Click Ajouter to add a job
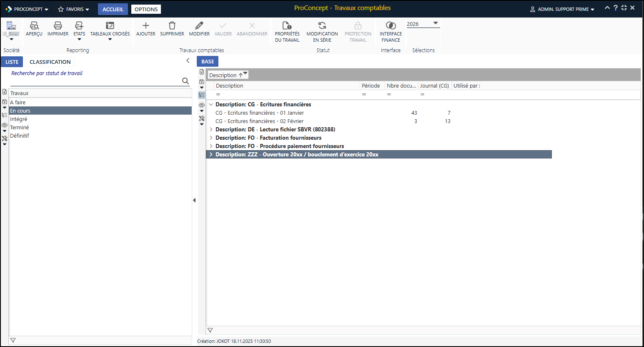The image size is (644, 347). pyautogui.click(x=145, y=26)
